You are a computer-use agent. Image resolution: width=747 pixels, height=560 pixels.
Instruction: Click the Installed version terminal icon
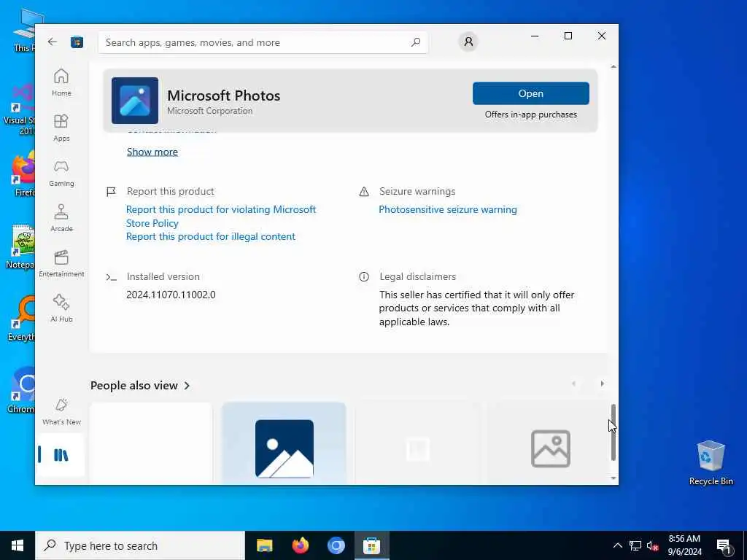pos(111,276)
